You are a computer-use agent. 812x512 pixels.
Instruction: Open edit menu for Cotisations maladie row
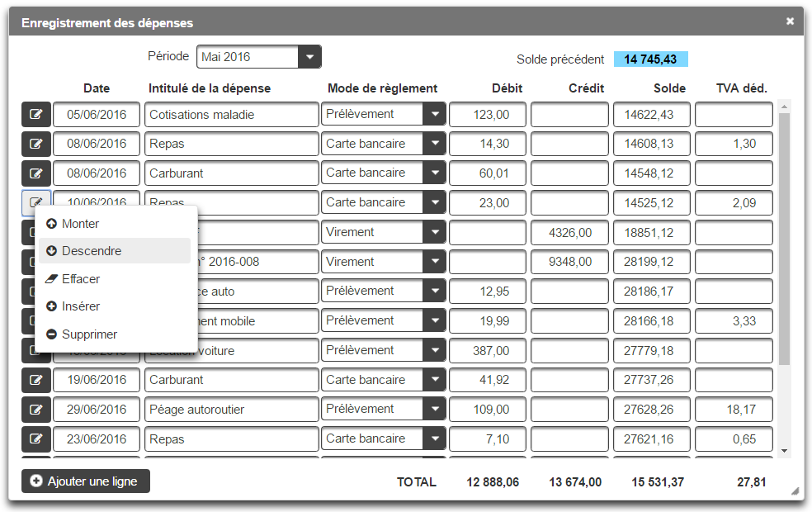[x=35, y=115]
